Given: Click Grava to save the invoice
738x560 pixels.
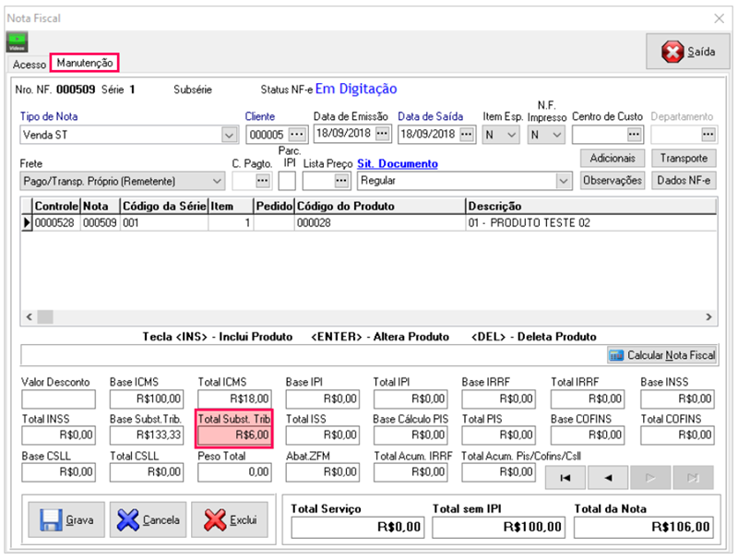Looking at the screenshot, I should coord(65,520).
